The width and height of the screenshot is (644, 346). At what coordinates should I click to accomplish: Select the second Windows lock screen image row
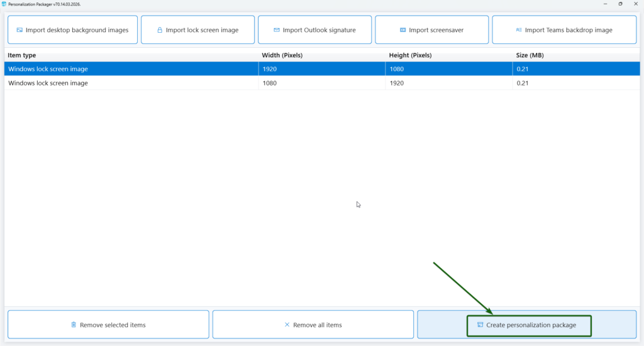48,83
